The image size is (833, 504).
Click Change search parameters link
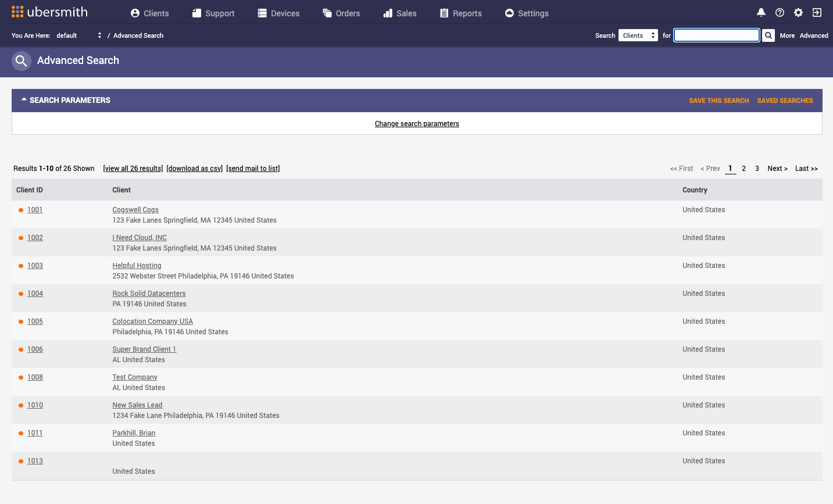pyautogui.click(x=417, y=124)
